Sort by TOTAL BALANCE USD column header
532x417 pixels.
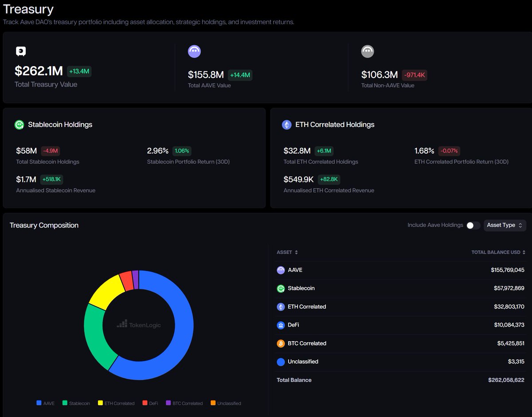[498, 252]
